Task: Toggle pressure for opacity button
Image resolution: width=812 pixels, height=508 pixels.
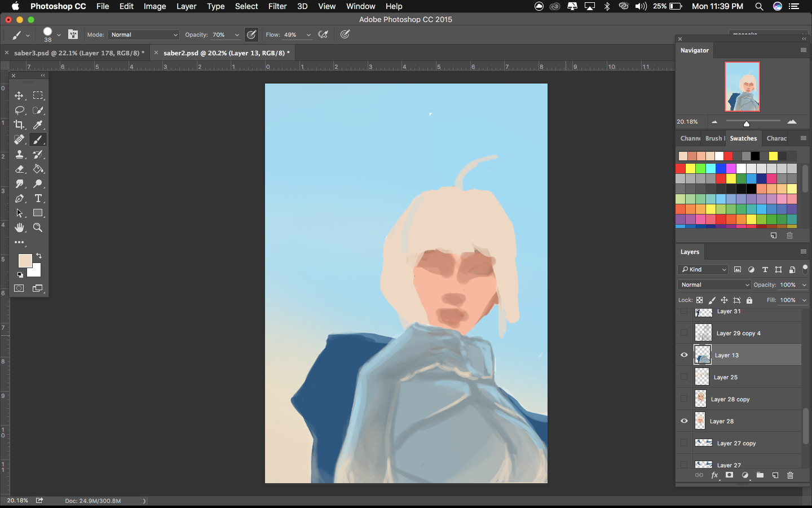Action: click(252, 34)
